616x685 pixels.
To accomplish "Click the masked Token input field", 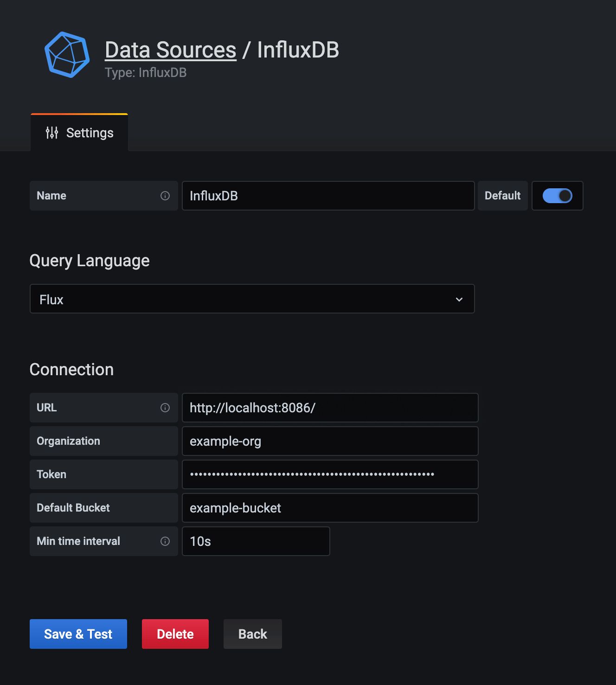I will coord(330,474).
